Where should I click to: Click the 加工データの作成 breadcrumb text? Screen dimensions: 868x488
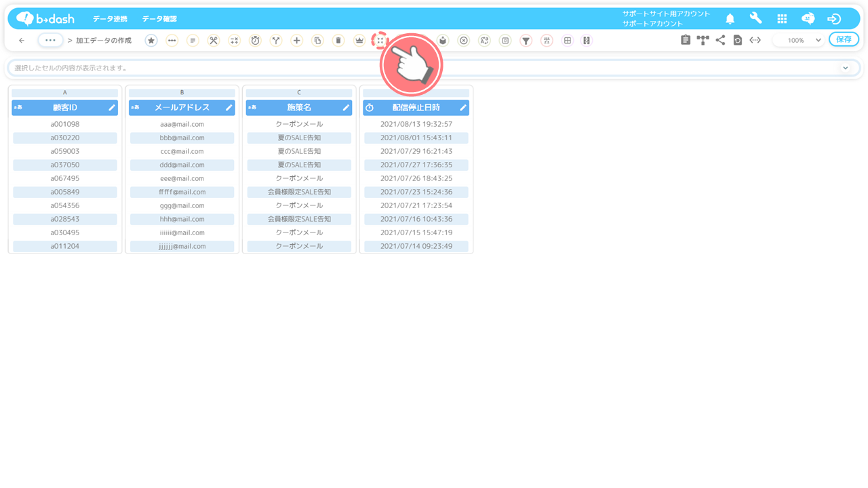pos(104,41)
